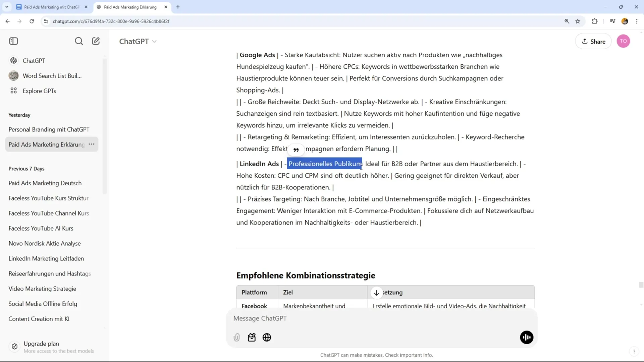Open Explore GPTs grid icon
The width and height of the screenshot is (644, 362).
tap(13, 91)
